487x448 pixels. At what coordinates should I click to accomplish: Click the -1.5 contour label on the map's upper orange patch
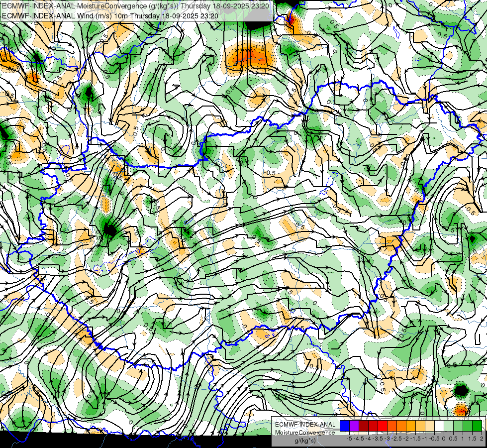pos(259,48)
